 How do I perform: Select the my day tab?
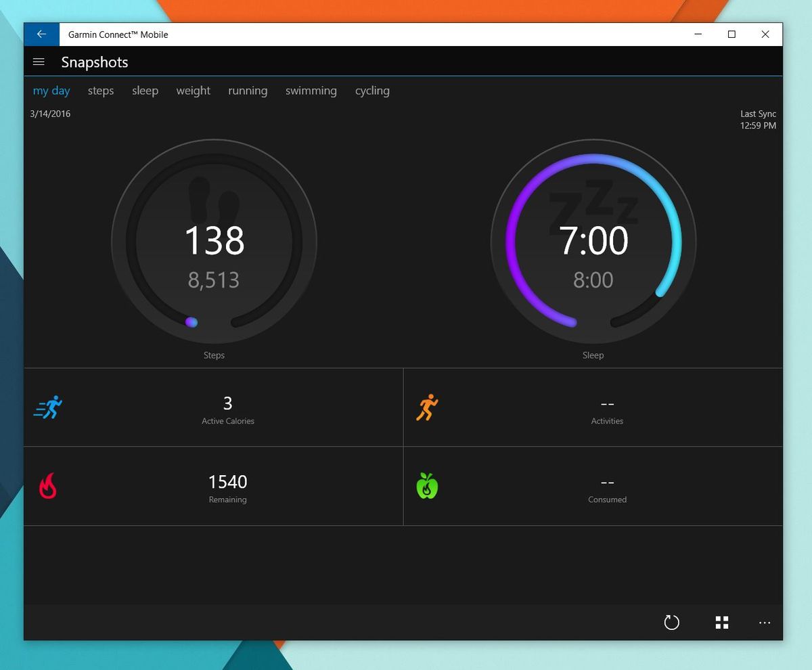click(x=51, y=90)
